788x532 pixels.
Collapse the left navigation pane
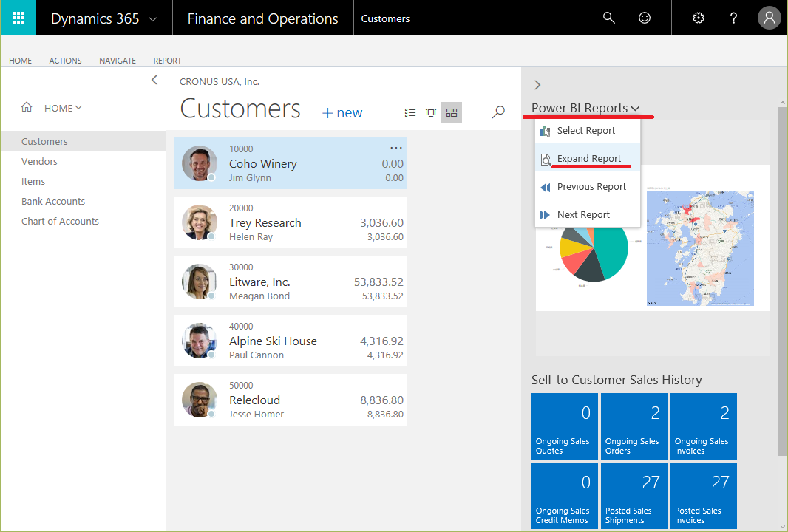(154, 80)
